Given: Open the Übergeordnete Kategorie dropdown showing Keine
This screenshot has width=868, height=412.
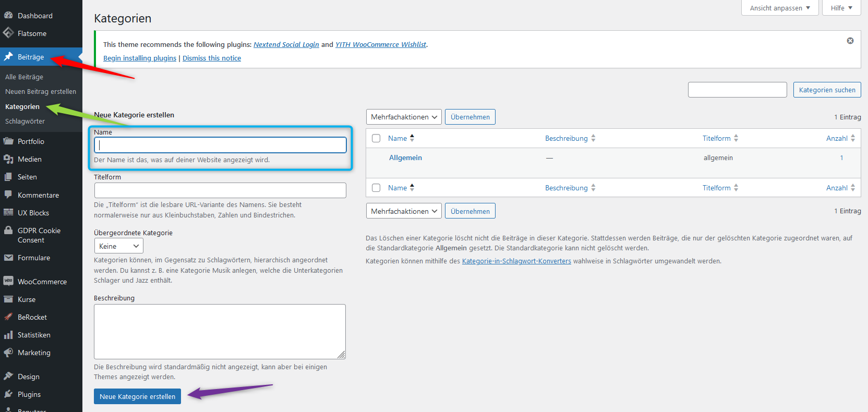Looking at the screenshot, I should point(119,246).
